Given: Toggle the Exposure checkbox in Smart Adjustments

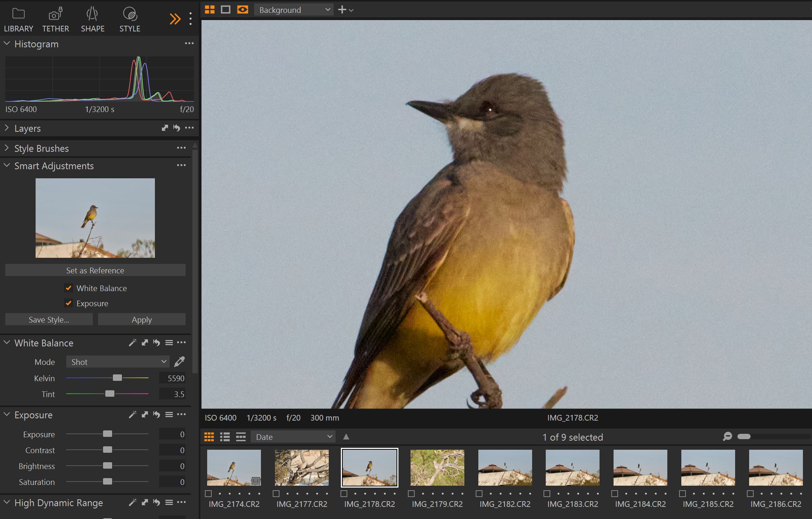Looking at the screenshot, I should [x=69, y=303].
